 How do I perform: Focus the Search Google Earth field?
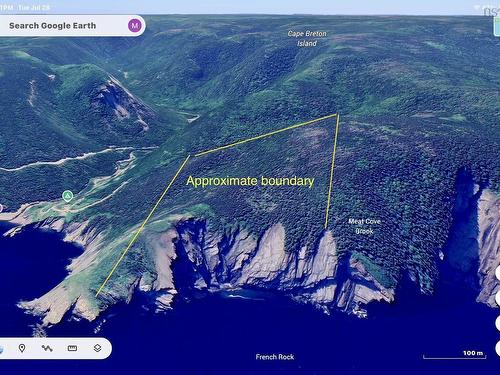72,26
